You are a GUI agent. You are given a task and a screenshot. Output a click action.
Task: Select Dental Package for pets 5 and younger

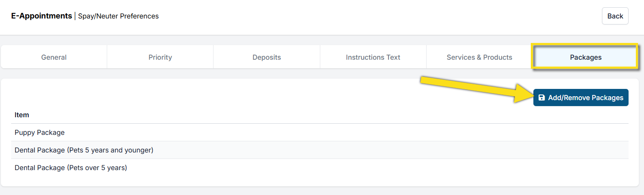pos(84,150)
